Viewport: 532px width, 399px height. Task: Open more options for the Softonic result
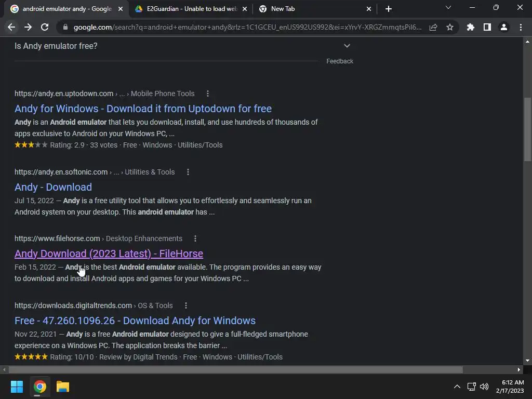pos(188,172)
